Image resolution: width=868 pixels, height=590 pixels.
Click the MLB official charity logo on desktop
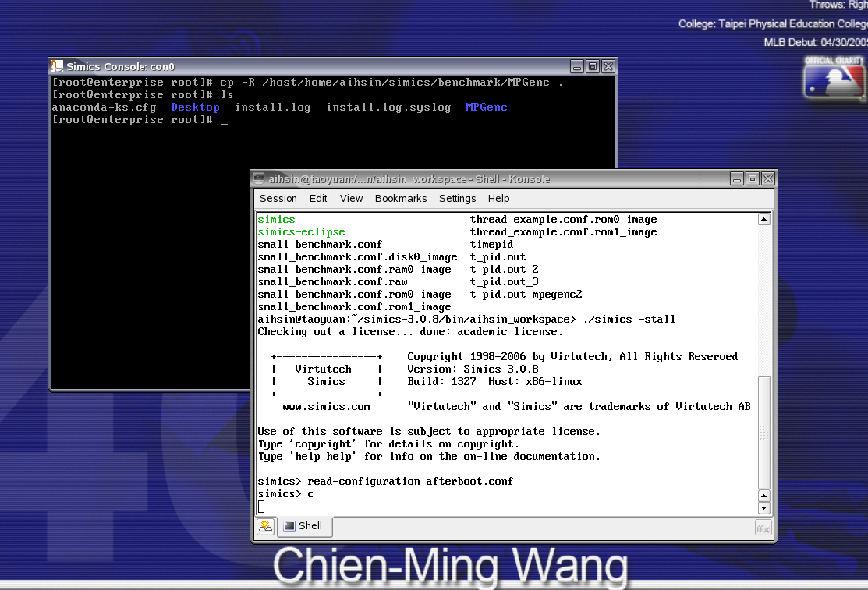click(x=834, y=78)
